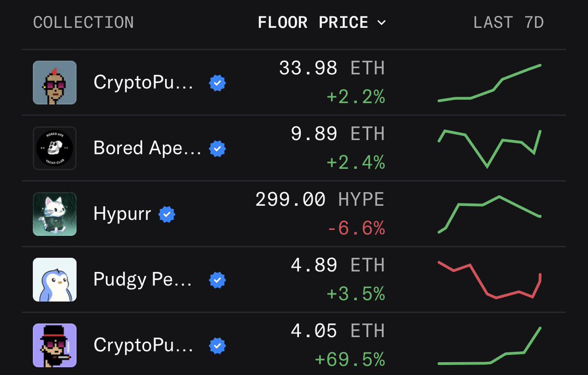Open the purple CryptoPunks avatar in last row

pos(54,345)
